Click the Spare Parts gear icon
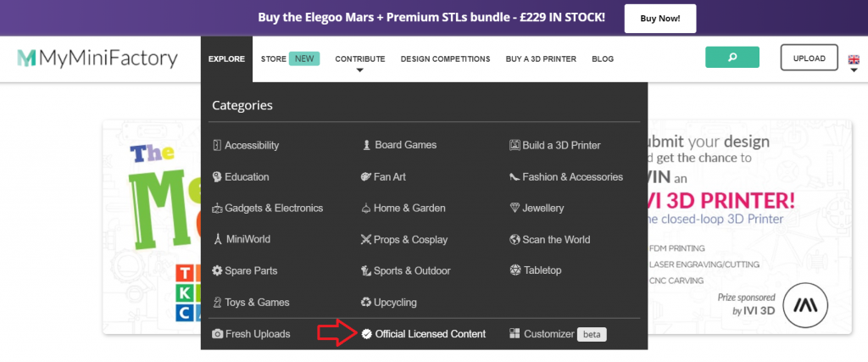The image size is (868, 362). 217,271
